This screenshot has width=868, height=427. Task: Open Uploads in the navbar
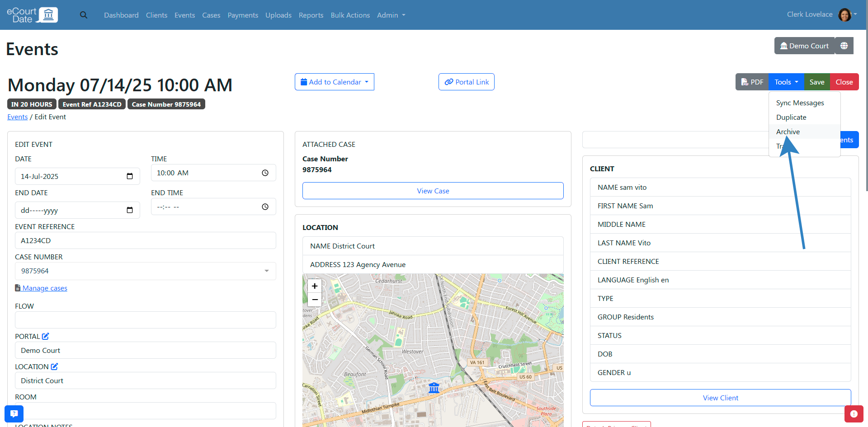pyautogui.click(x=278, y=15)
